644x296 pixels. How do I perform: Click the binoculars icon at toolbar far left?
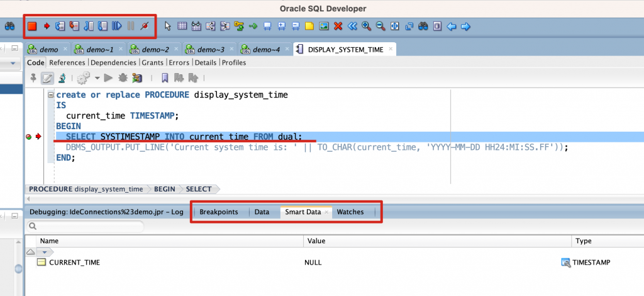tap(10, 26)
